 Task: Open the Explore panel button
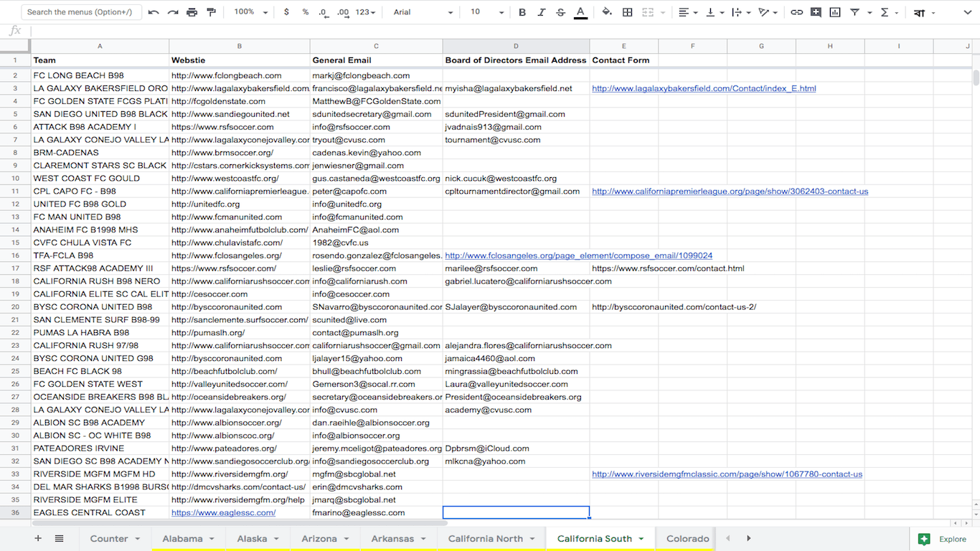pos(945,539)
